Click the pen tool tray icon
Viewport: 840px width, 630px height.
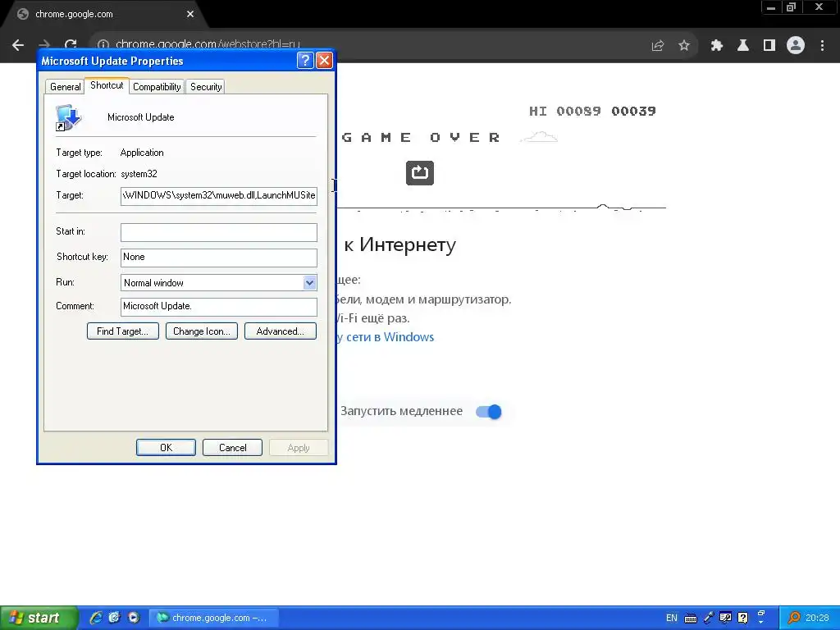point(708,618)
